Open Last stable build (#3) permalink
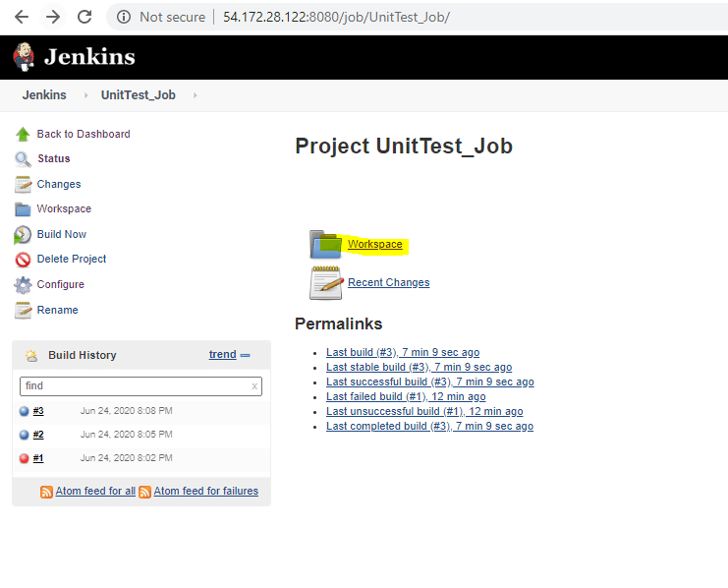Screen dimensions: 728x588 pos(420,367)
